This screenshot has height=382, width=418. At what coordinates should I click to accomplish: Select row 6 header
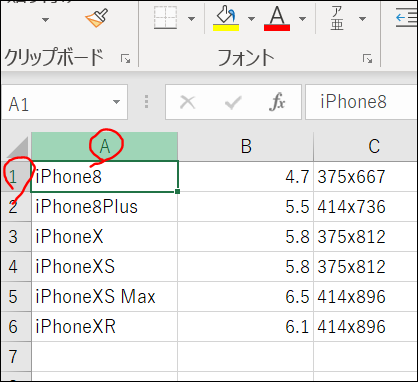pyautogui.click(x=16, y=327)
